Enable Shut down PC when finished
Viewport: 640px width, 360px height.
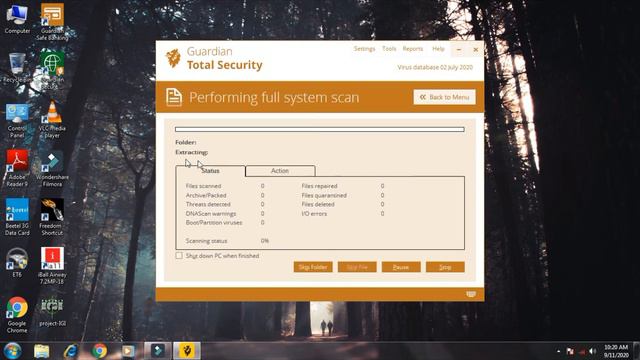pos(179,256)
